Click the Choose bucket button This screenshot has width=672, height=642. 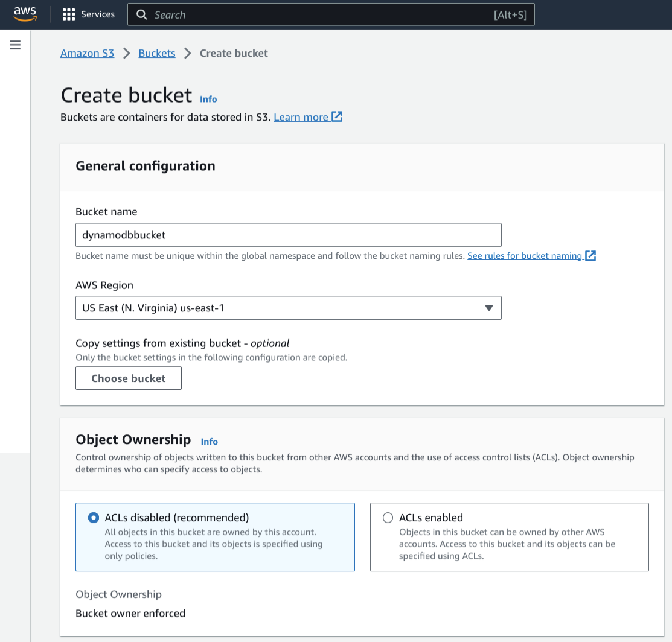tap(129, 378)
